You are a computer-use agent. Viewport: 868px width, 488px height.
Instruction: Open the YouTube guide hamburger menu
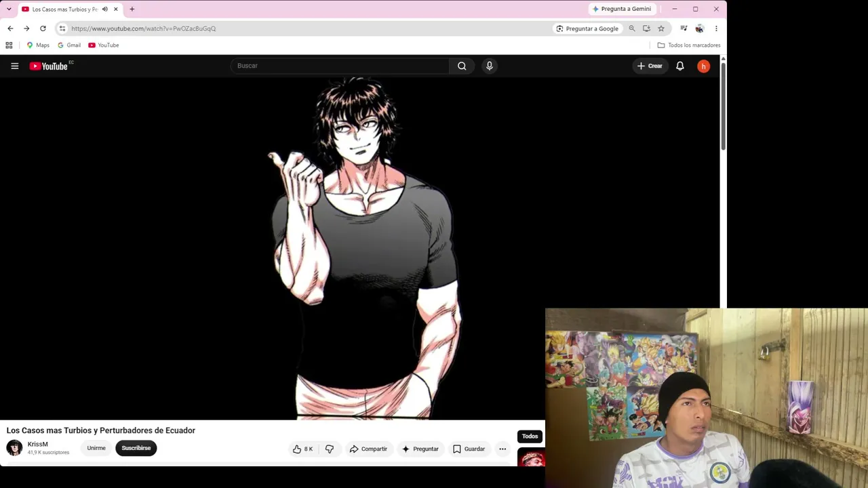14,66
